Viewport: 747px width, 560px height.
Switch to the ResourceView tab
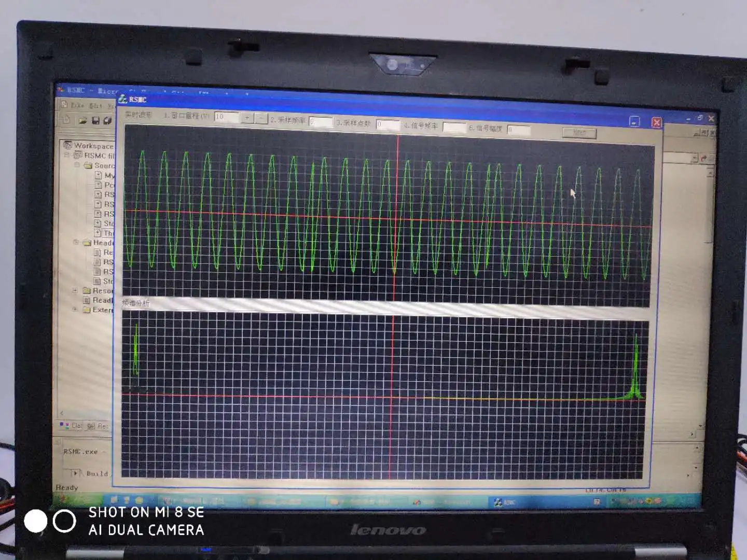coord(98,426)
